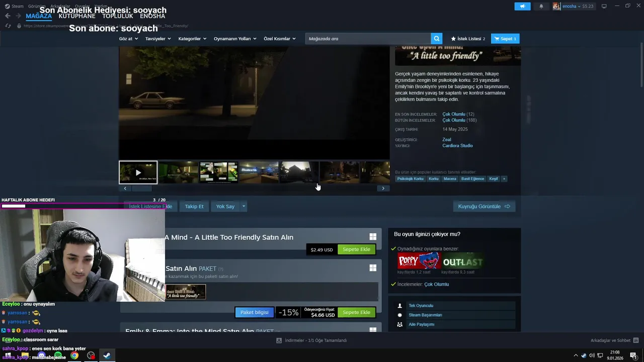
Task: Click the store search magnifier button
Action: pos(437,38)
